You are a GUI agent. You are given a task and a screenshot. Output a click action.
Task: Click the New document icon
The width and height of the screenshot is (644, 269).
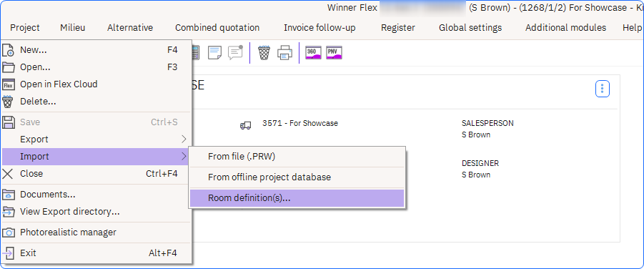coord(8,50)
